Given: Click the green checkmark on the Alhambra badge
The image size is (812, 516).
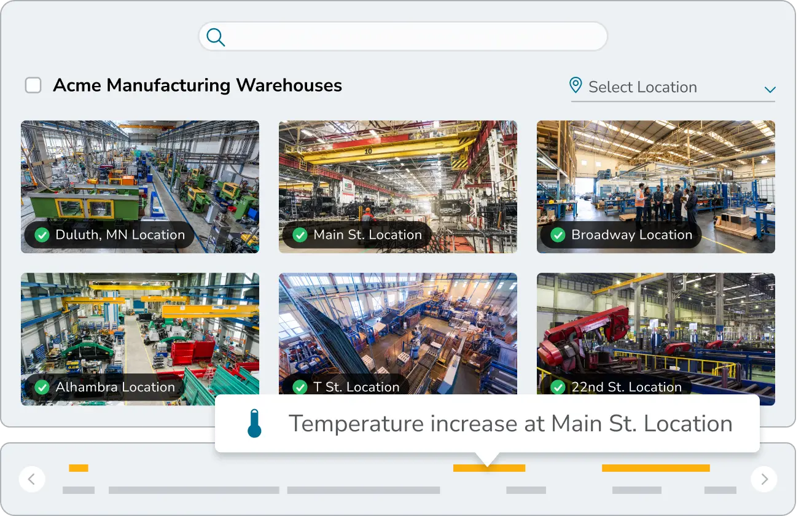Looking at the screenshot, I should (42, 387).
